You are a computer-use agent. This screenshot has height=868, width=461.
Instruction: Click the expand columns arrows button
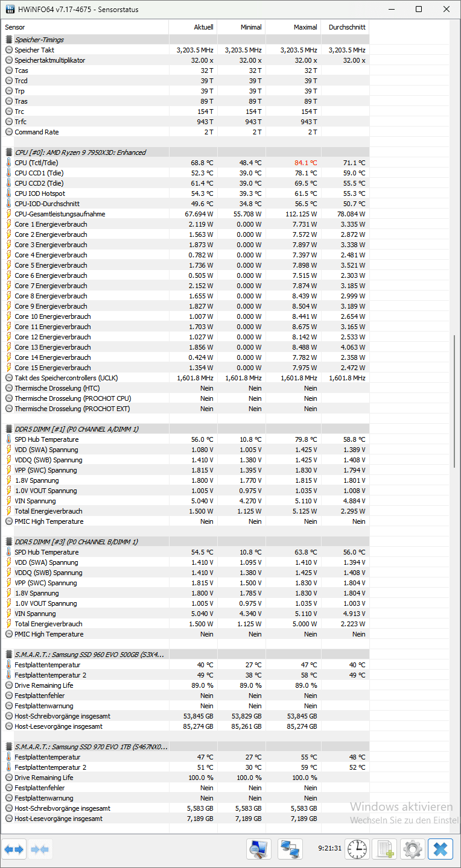coord(14,849)
